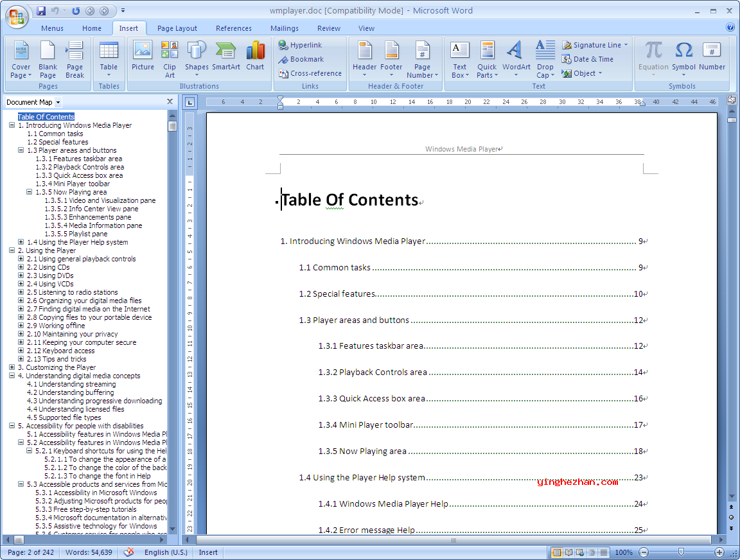Insert a Blank Page
740x560 pixels.
pyautogui.click(x=48, y=60)
